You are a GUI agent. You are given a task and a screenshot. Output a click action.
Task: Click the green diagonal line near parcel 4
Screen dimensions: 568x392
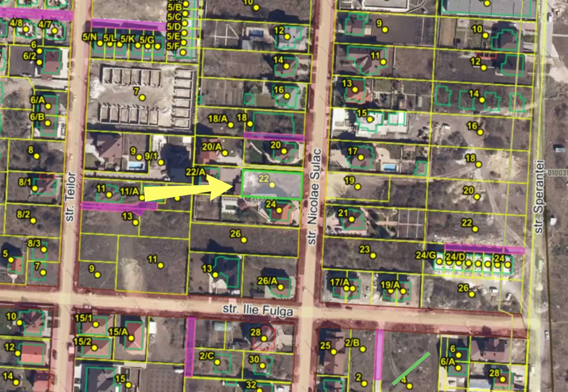point(411,369)
